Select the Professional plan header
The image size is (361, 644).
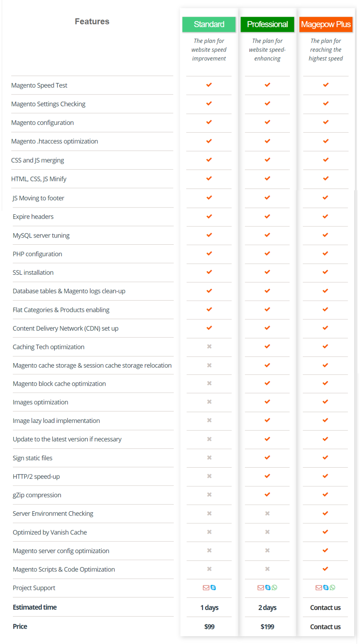pos(267,24)
